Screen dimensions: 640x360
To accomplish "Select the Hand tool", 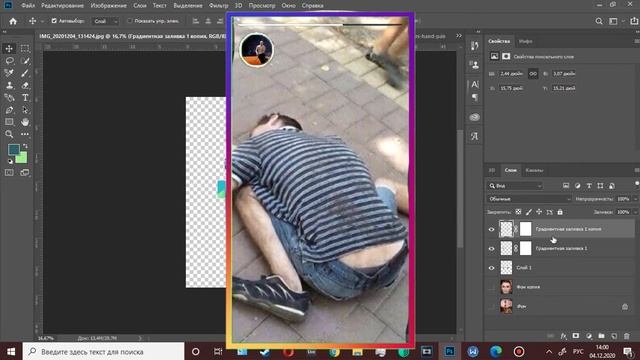I will coord(25,122).
